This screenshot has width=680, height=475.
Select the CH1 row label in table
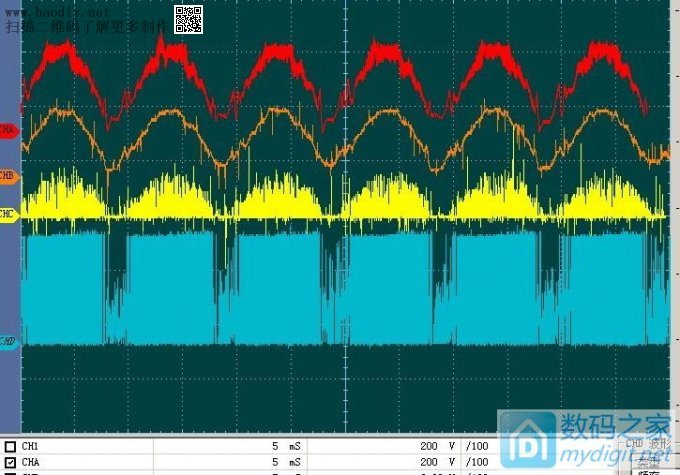(31, 445)
